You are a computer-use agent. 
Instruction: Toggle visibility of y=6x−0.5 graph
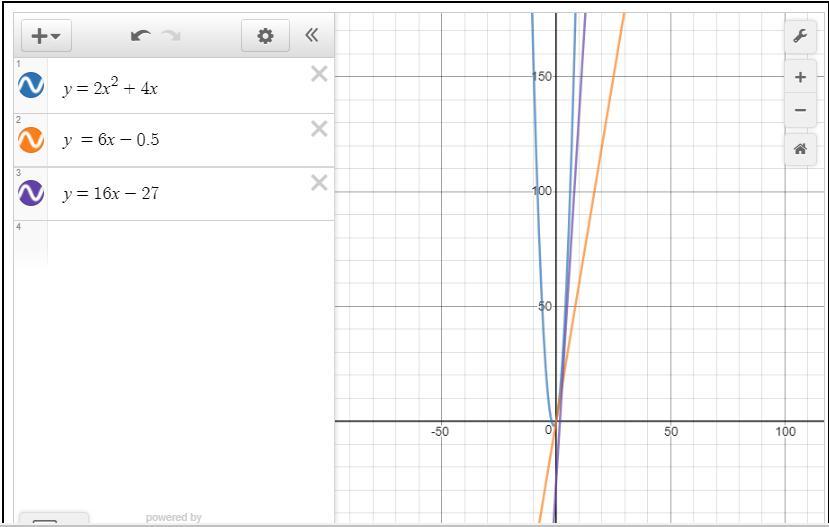tap(31, 140)
